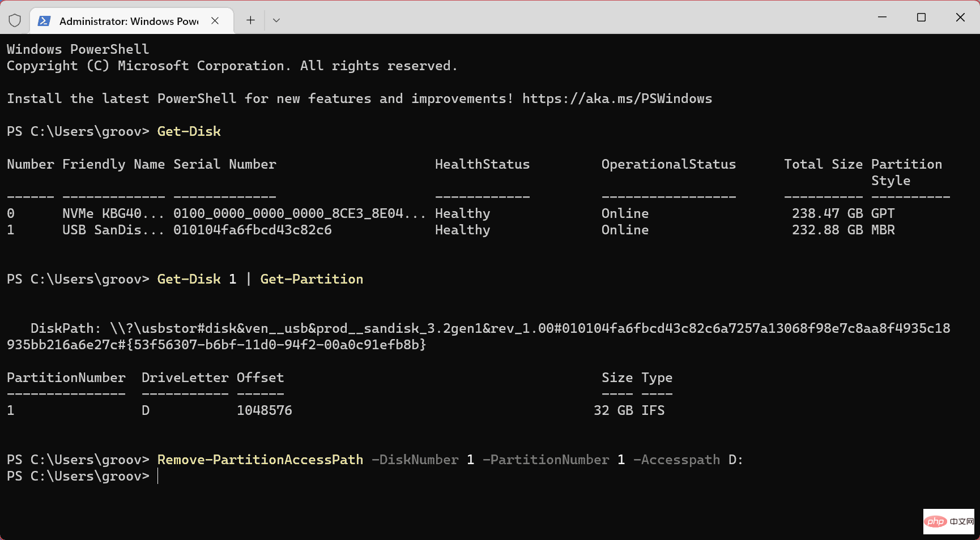Click the Get-Disk command text
980x540 pixels.
189,131
